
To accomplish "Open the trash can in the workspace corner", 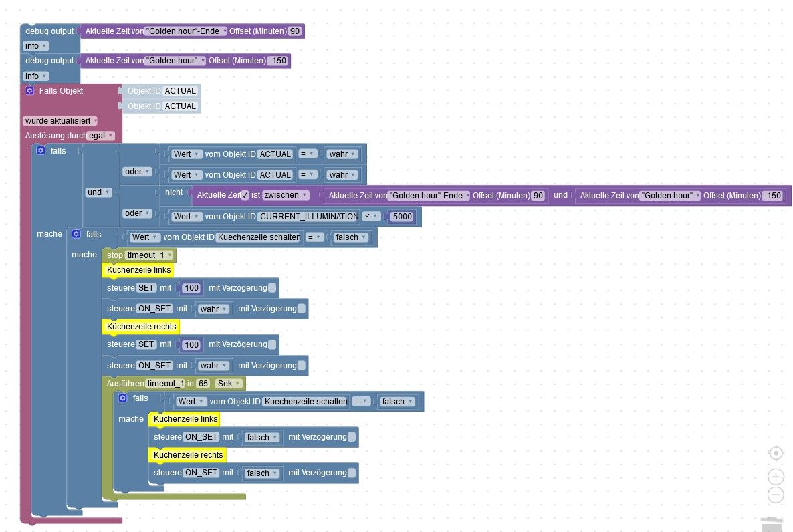I will click(772, 525).
